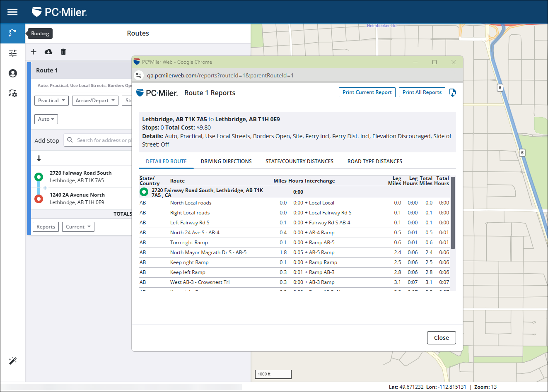Open the hamburger main menu
The height and width of the screenshot is (392, 548).
[x=12, y=12]
